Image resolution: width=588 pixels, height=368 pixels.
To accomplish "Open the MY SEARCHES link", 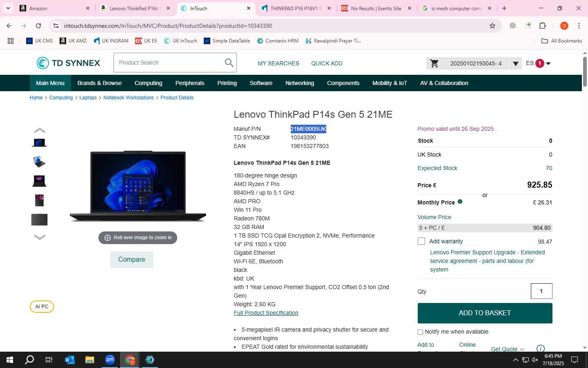I will pyautogui.click(x=278, y=63).
